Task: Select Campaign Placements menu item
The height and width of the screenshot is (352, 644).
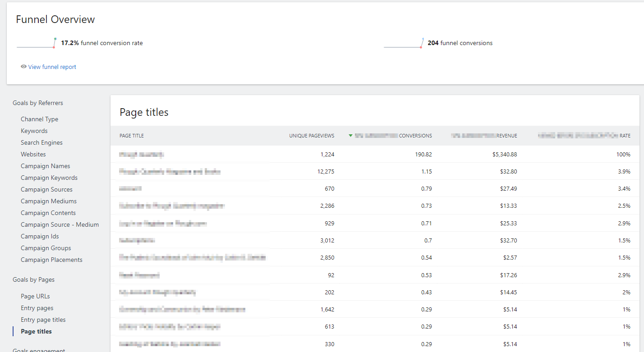Action: click(51, 260)
